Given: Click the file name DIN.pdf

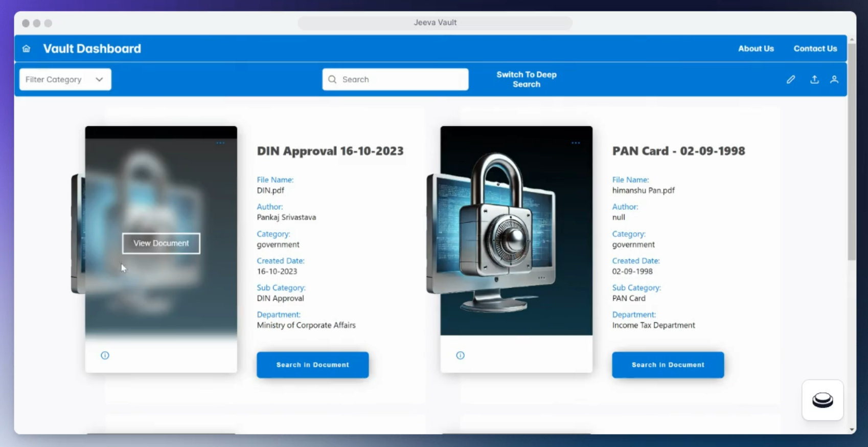Looking at the screenshot, I should 270,190.
